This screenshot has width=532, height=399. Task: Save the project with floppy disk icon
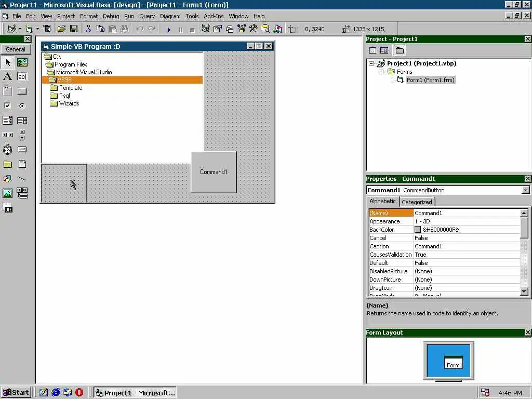pyautogui.click(x=74, y=29)
